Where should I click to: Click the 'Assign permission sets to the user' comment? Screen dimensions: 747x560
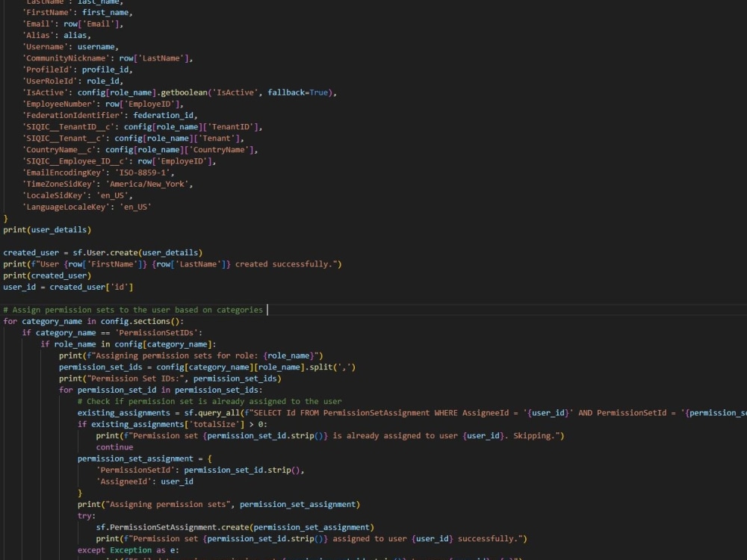tap(88, 310)
